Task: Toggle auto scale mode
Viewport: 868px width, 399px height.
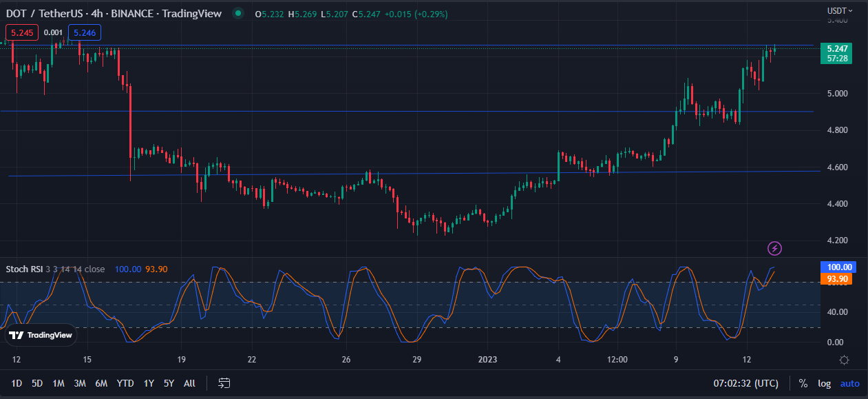Action: point(849,383)
